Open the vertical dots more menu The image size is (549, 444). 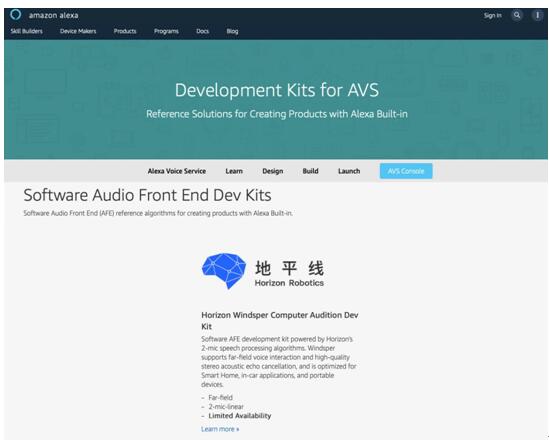(537, 15)
